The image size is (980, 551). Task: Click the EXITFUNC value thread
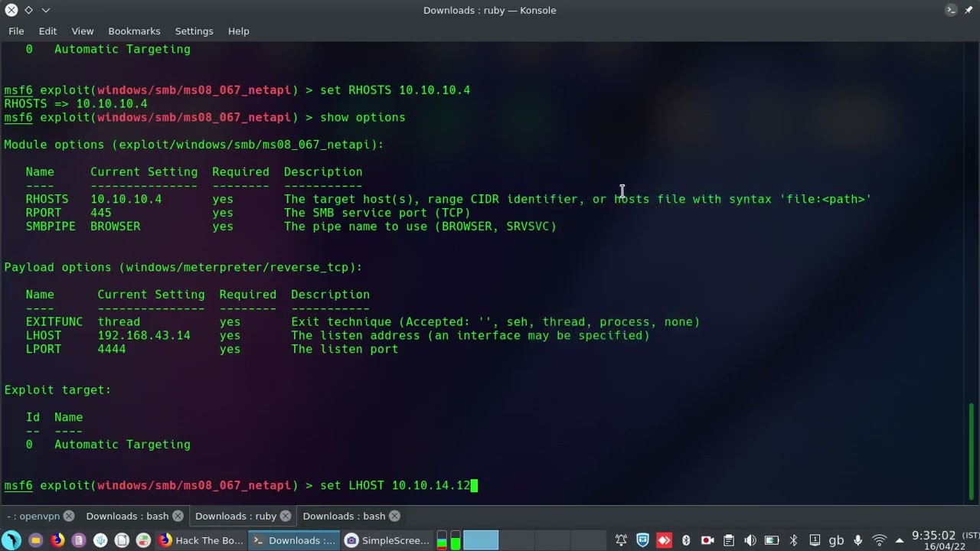(119, 321)
